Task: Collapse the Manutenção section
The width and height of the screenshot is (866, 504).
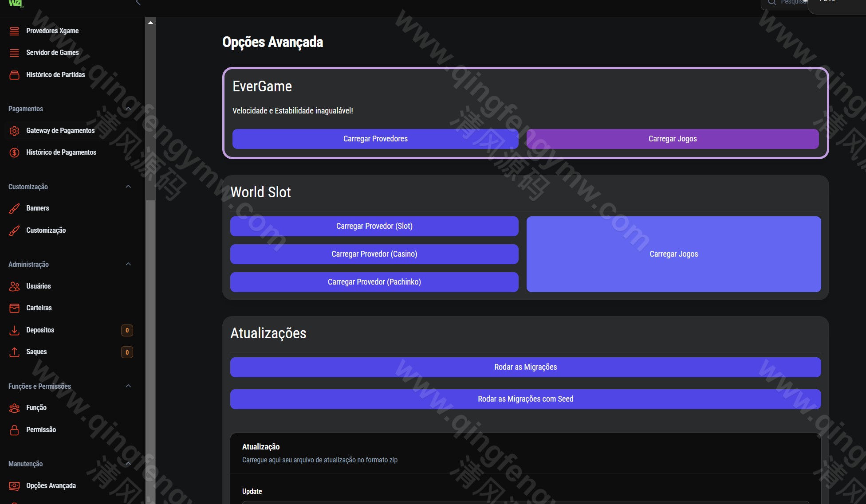Action: coord(128,464)
